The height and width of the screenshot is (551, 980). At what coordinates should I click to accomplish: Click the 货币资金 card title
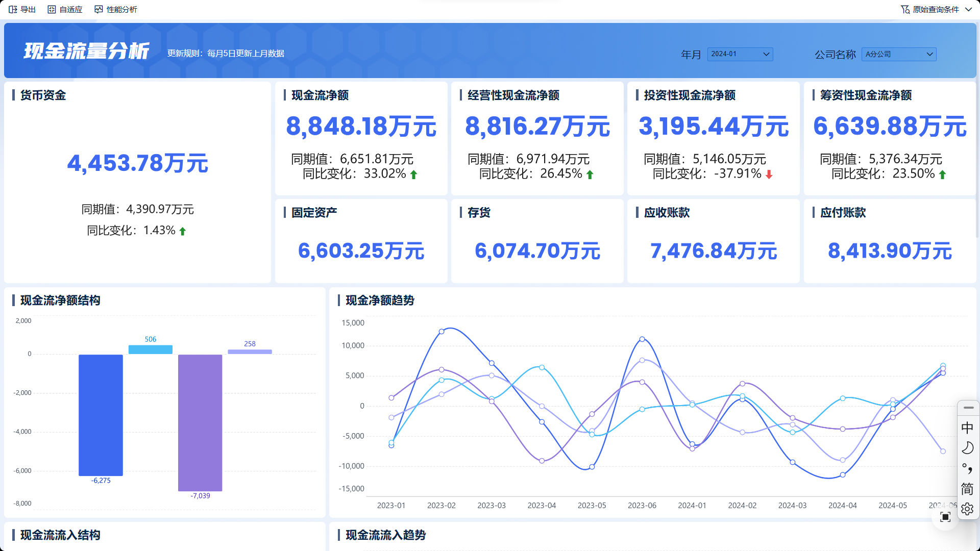point(43,95)
